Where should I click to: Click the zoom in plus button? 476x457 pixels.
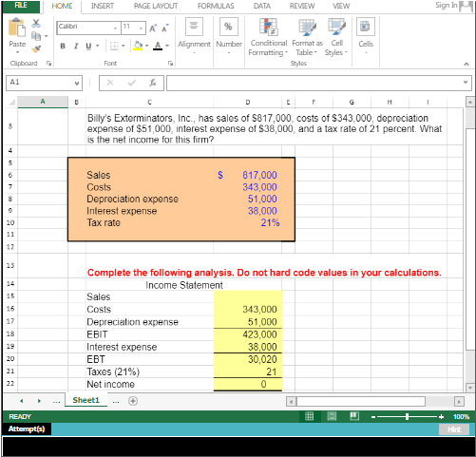(x=441, y=417)
